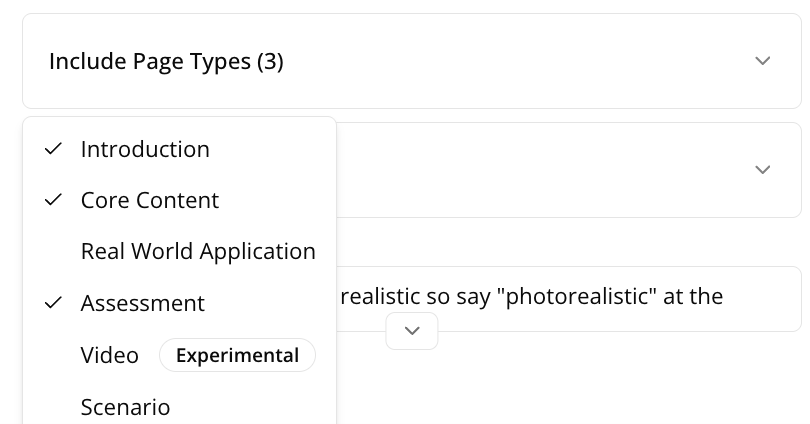Click the small chevron button under the text box
Viewport: 810px width, 424px height.
tap(412, 331)
